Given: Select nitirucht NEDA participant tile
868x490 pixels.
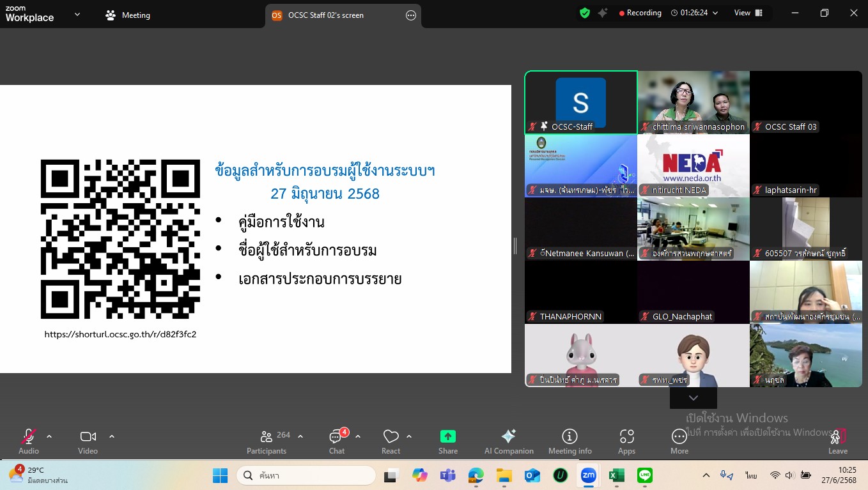Looking at the screenshot, I should [x=694, y=165].
